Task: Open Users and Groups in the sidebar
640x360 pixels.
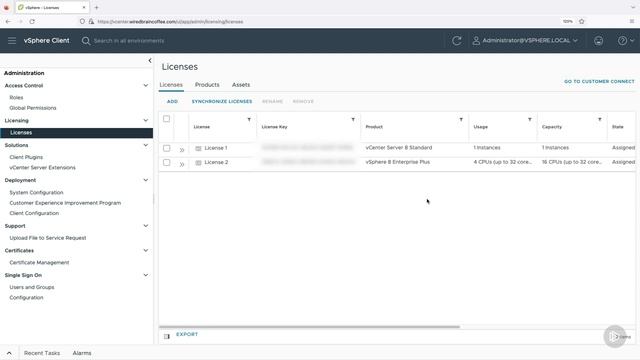Action: tap(32, 287)
